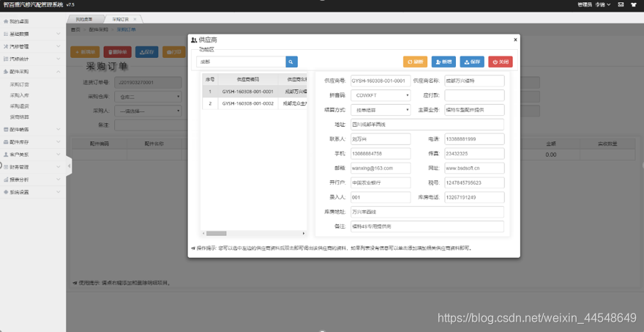Image resolution: width=644 pixels, height=332 pixels.
Task: Click the 配件采购 breadcrumb link
Action: coord(99,29)
